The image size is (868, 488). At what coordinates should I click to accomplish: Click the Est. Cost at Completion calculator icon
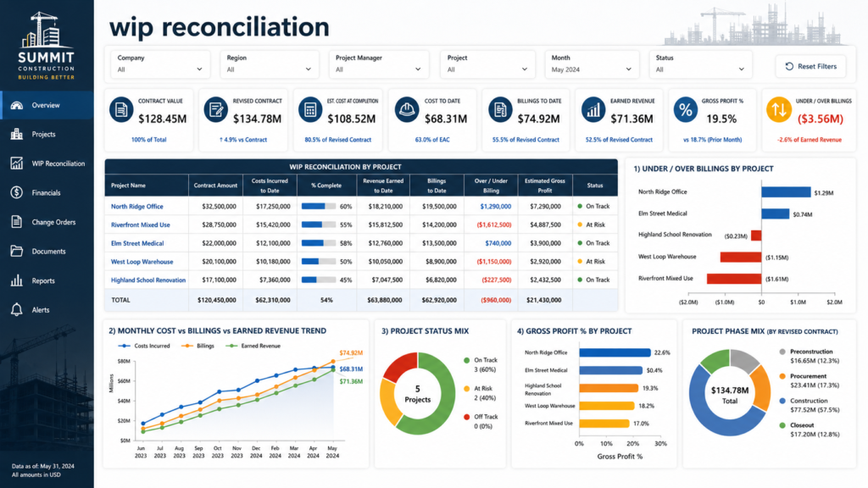pyautogui.click(x=310, y=109)
